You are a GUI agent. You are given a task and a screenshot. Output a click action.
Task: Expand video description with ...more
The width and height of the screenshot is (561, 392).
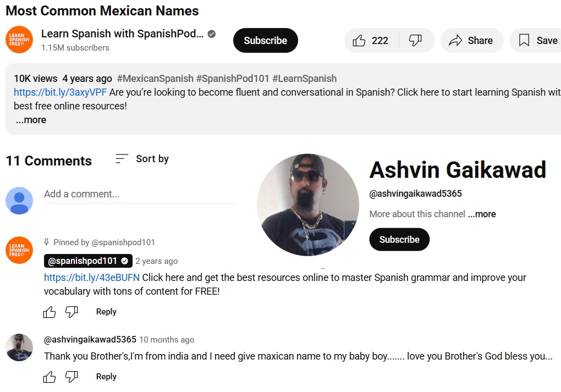pos(31,120)
